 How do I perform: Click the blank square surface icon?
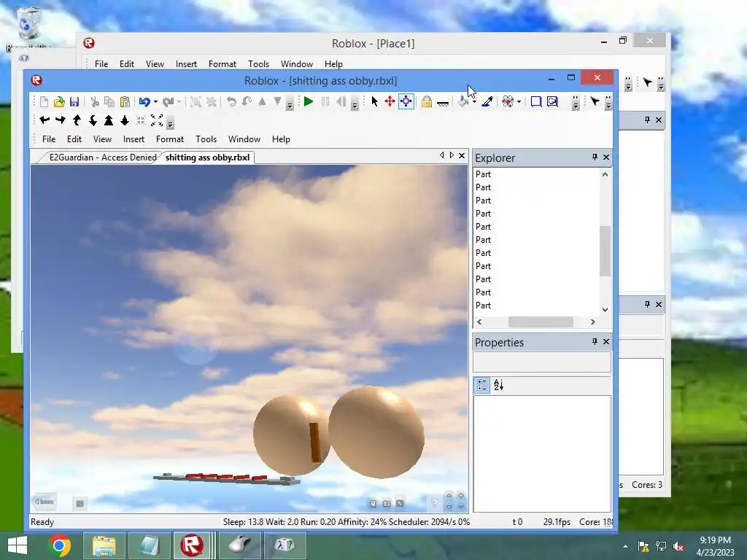(536, 101)
